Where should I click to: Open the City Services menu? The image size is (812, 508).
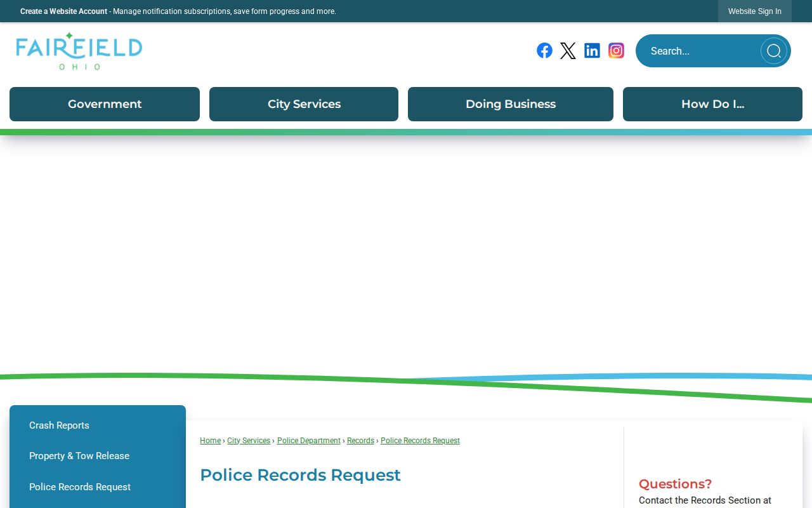click(x=304, y=104)
